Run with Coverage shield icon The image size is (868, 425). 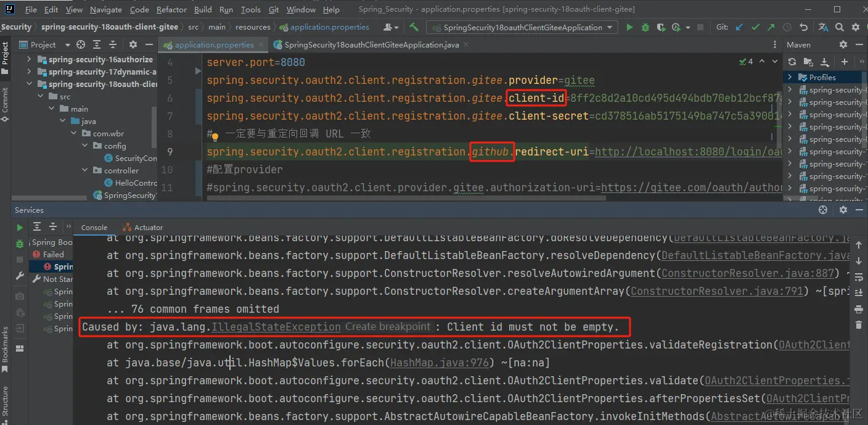661,27
